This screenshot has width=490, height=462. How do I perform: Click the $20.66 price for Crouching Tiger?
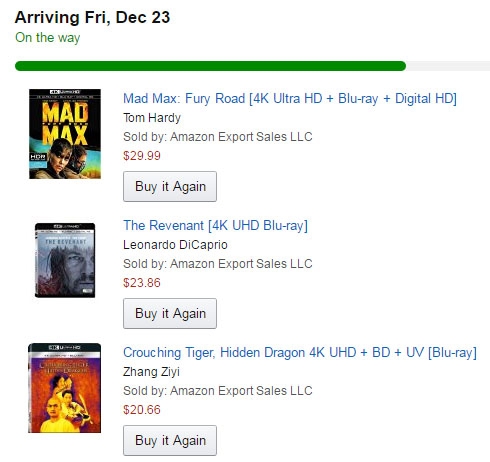[x=142, y=410]
